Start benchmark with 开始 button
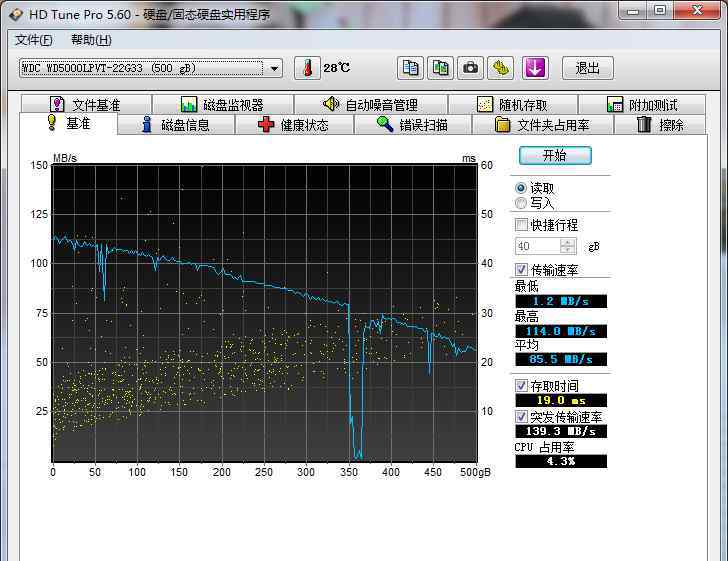The height and width of the screenshot is (561, 728). point(555,155)
